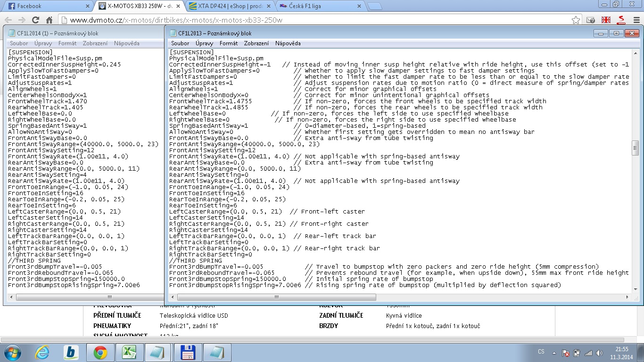Open Nápověda menu in CF1L2014 window
The image size is (644, 362).
point(126,43)
